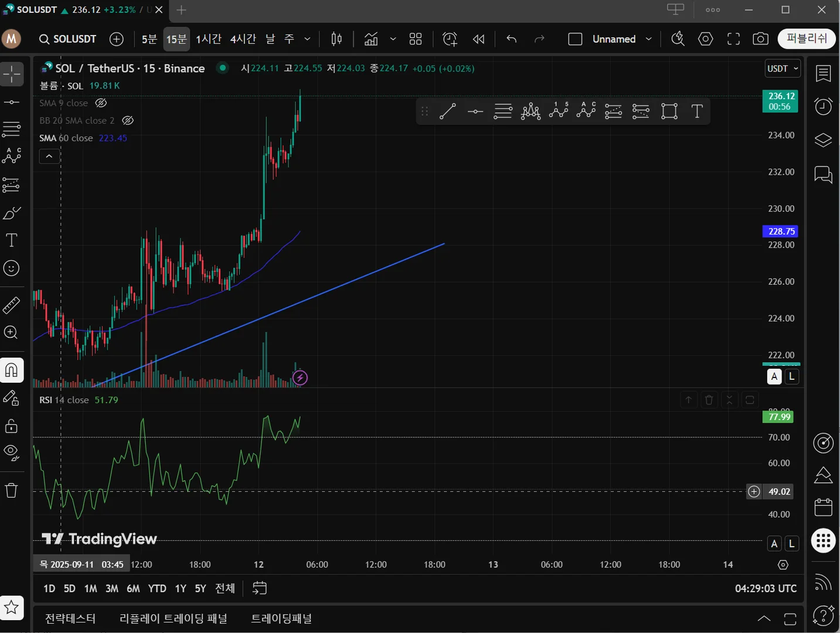This screenshot has height=633, width=840.
Task: Open chats panel icon
Action: [824, 175]
